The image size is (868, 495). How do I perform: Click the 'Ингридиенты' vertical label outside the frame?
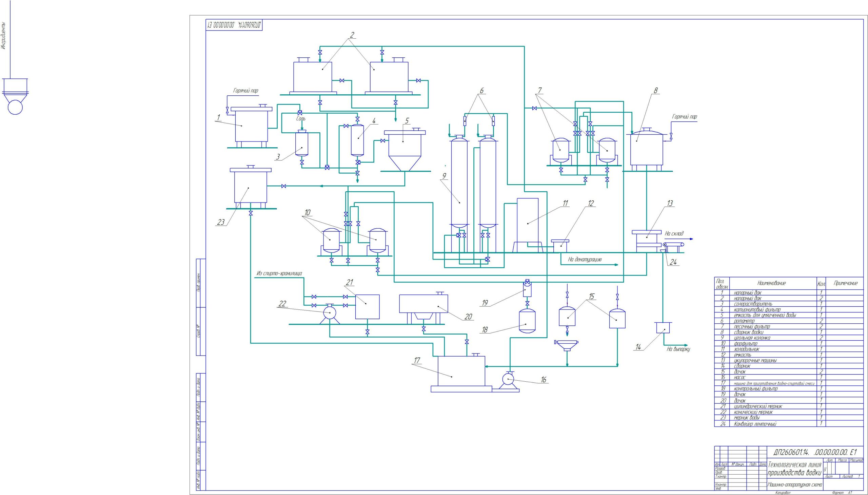coord(3,36)
